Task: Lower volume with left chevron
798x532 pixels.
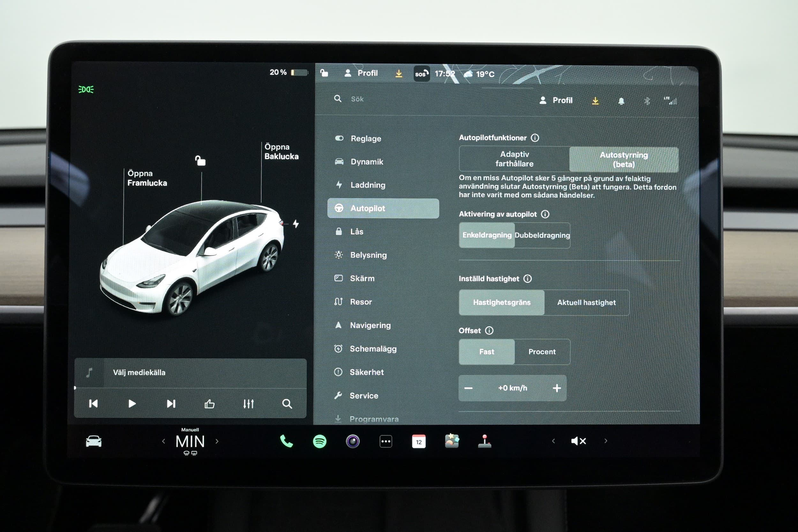Action: (x=553, y=441)
